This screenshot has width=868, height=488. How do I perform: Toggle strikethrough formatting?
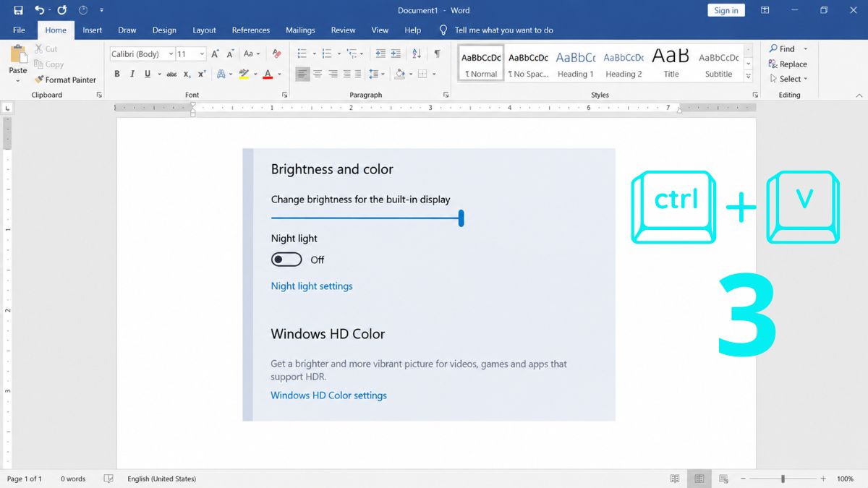pos(171,74)
